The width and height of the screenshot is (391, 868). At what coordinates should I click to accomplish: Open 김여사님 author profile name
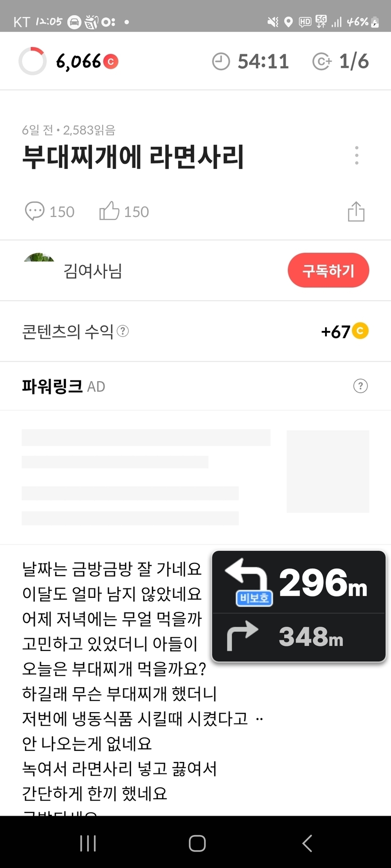[93, 271]
